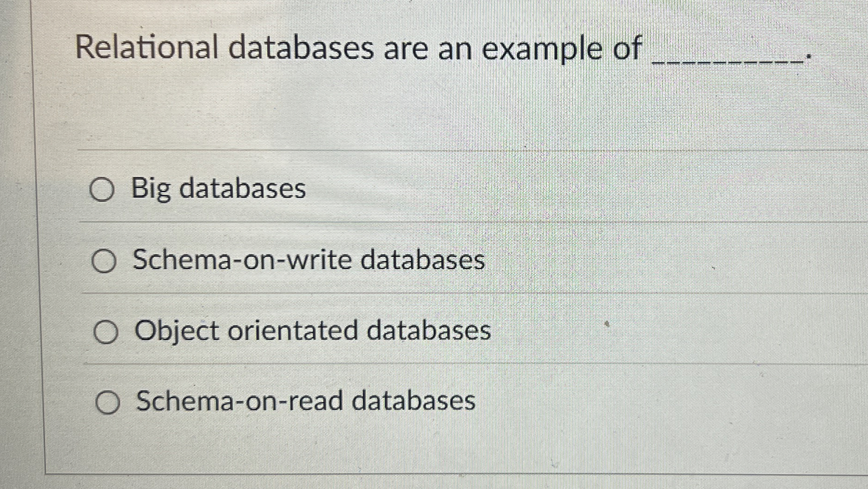Click the Schema-on-write databases answer text

(x=308, y=261)
